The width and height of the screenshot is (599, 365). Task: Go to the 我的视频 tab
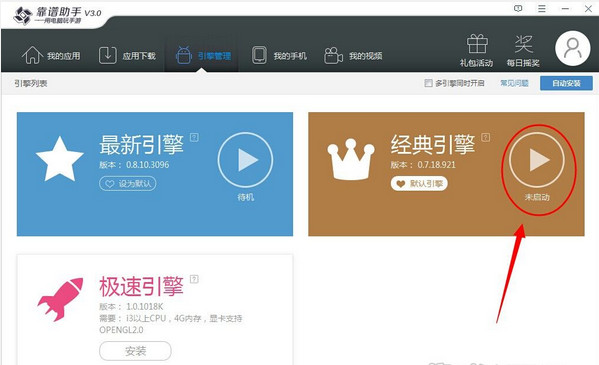(x=353, y=56)
